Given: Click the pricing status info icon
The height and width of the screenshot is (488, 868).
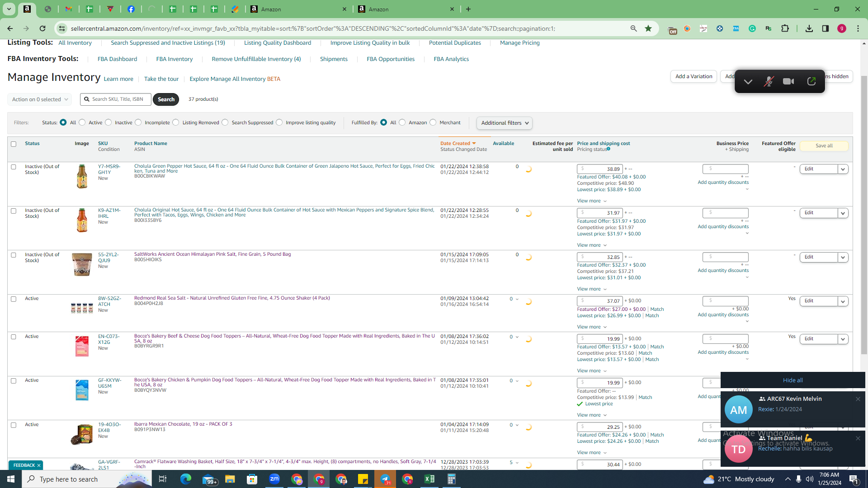Looking at the screenshot, I should [x=609, y=149].
